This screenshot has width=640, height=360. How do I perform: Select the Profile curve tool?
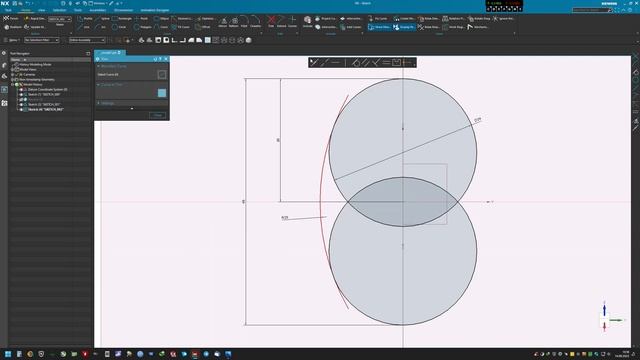tap(84, 18)
